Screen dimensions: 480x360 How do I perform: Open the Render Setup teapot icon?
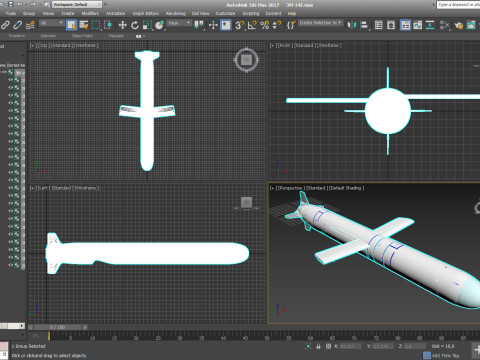[x=459, y=25]
